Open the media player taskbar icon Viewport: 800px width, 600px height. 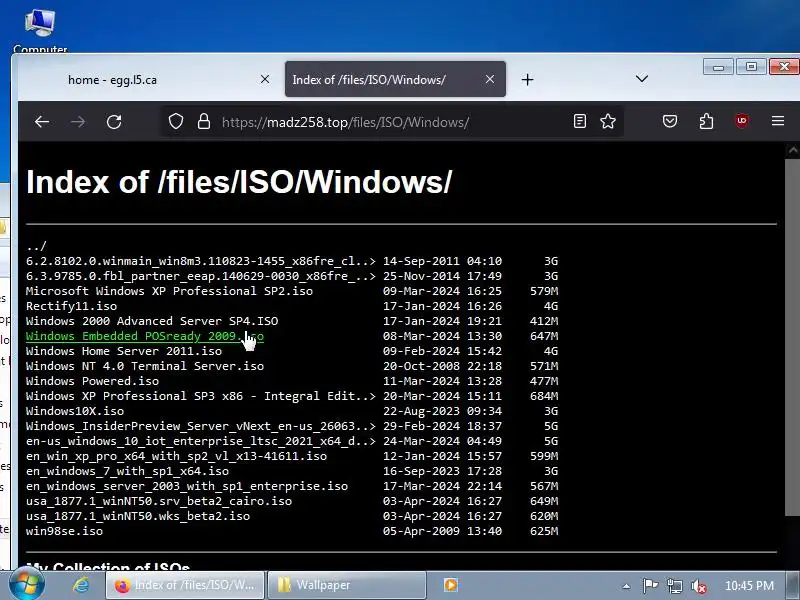(x=451, y=585)
